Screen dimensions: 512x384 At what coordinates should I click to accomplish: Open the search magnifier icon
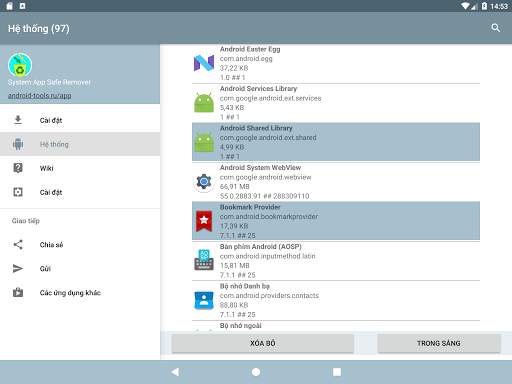(x=496, y=28)
